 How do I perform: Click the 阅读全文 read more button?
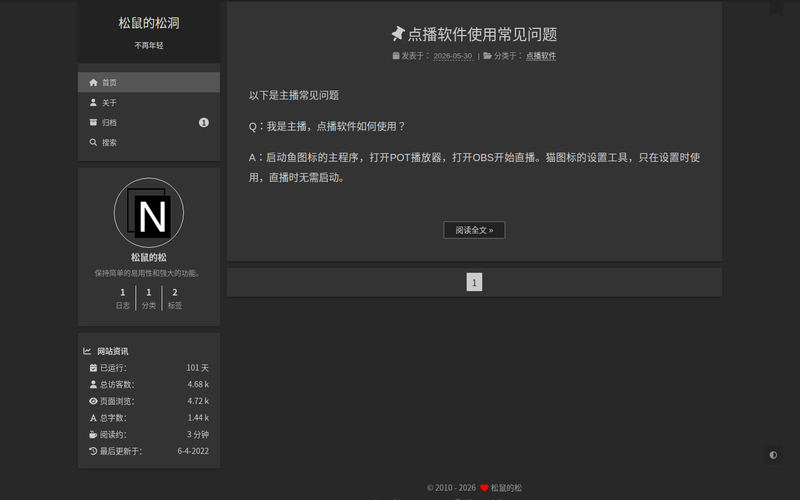click(474, 230)
